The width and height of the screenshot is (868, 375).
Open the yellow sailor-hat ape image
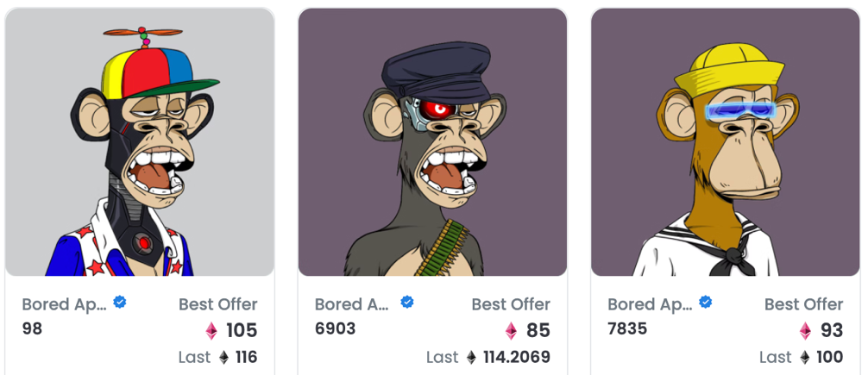725,142
